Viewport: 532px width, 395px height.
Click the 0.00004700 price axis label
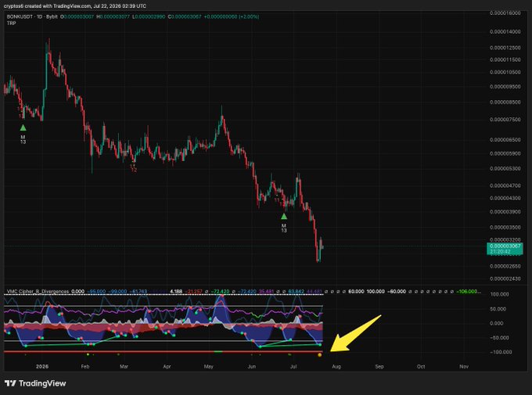tap(505, 185)
